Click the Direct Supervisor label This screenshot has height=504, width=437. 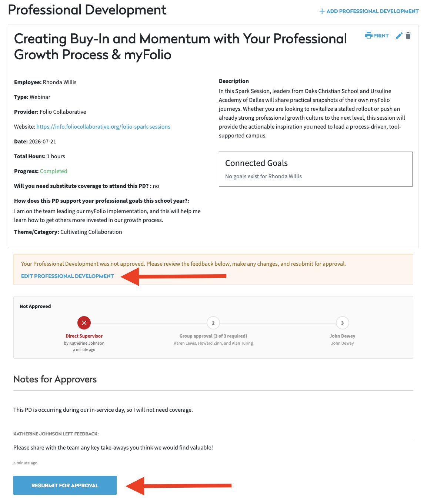(x=84, y=336)
